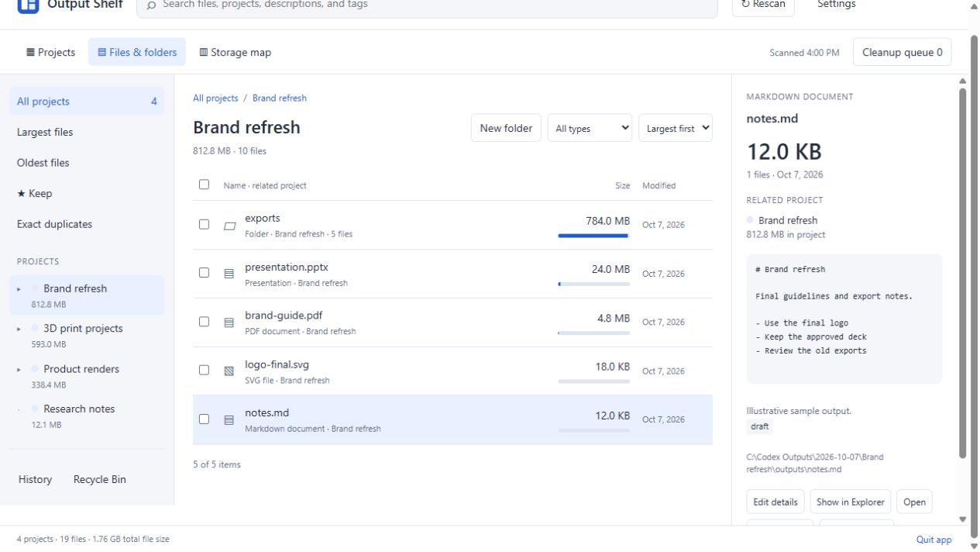Click Show in Explorer for notes.md
The image size is (980, 552).
(851, 502)
